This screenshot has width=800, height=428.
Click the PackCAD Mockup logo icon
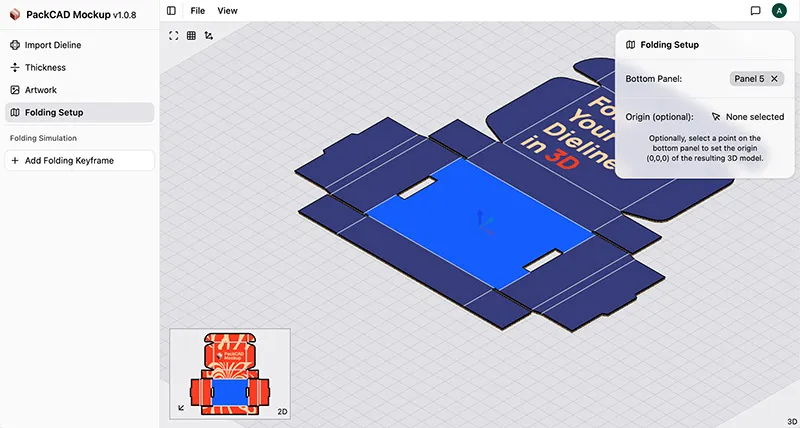click(14, 14)
